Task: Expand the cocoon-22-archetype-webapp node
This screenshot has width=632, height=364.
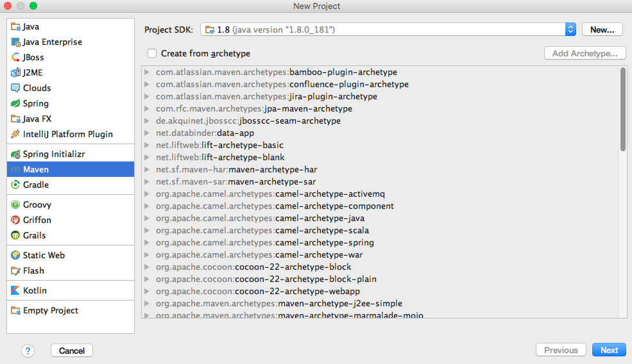Action: coord(148,292)
